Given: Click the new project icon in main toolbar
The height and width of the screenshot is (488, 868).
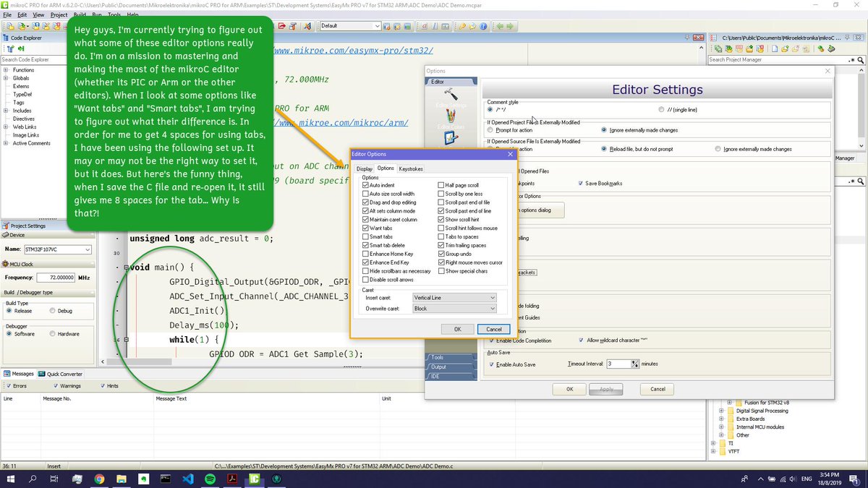Looking at the screenshot, I should pos(10,27).
